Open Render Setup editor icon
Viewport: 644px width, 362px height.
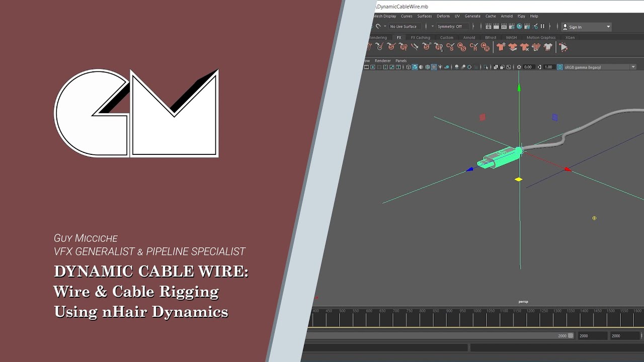point(527,26)
